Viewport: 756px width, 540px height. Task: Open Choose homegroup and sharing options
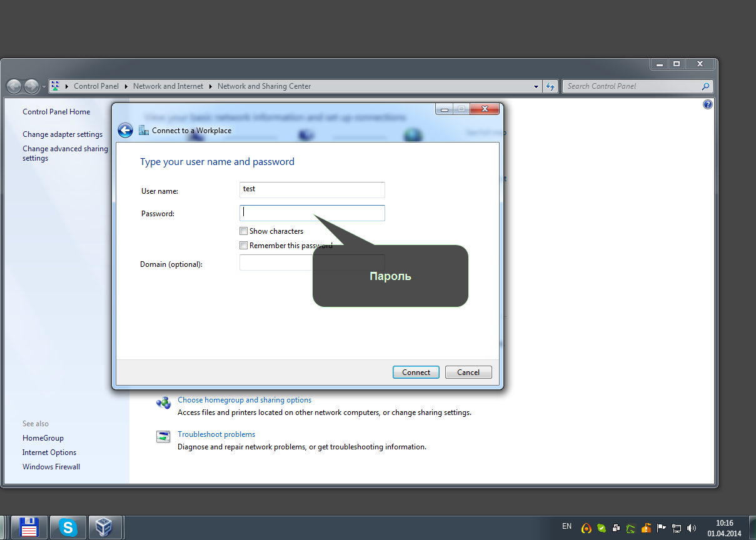pos(244,400)
